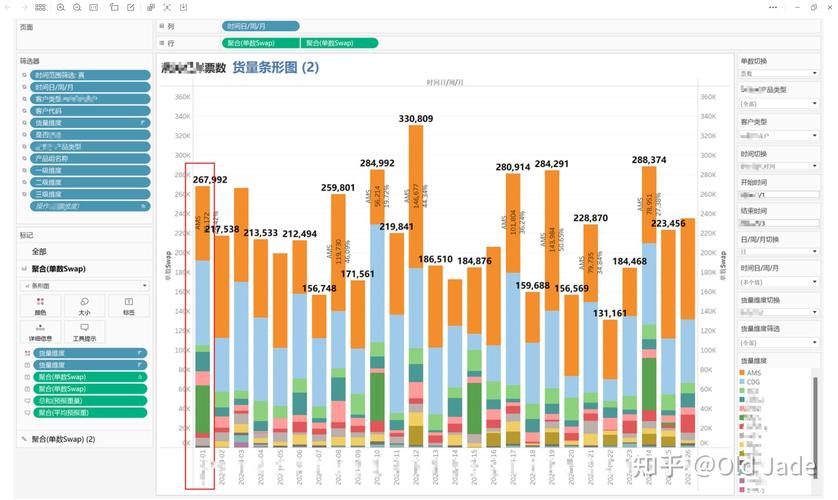
Task: Click the zoom in magnifier icon
Action: 60,7
